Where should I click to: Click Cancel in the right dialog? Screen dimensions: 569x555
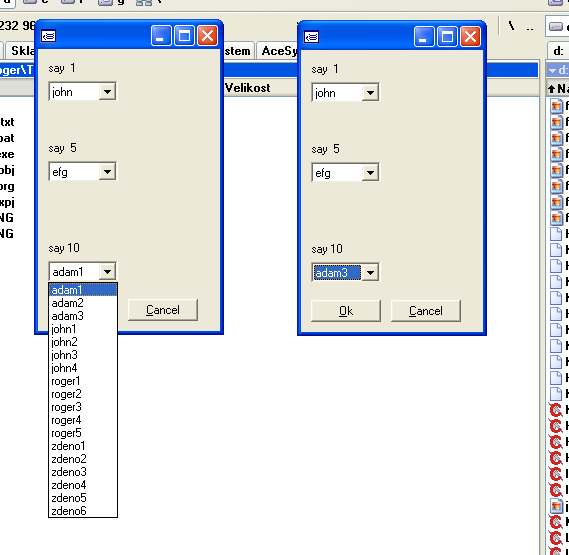click(426, 311)
